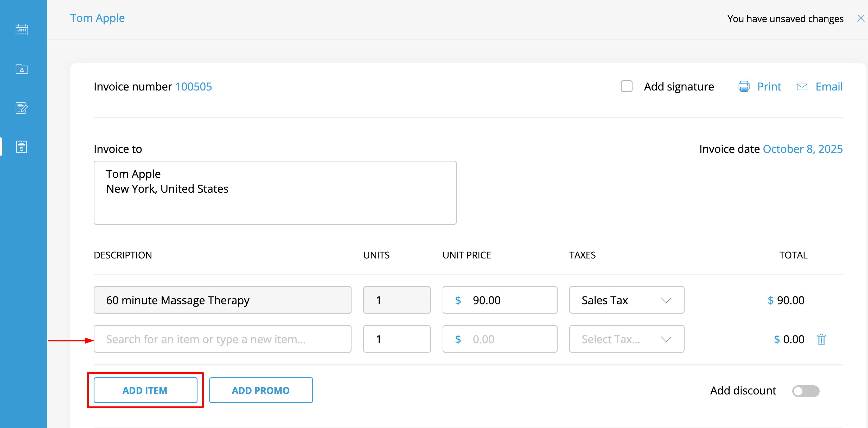Image resolution: width=868 pixels, height=428 pixels.
Task: Open the Sales Tax dropdown
Action: (626, 300)
